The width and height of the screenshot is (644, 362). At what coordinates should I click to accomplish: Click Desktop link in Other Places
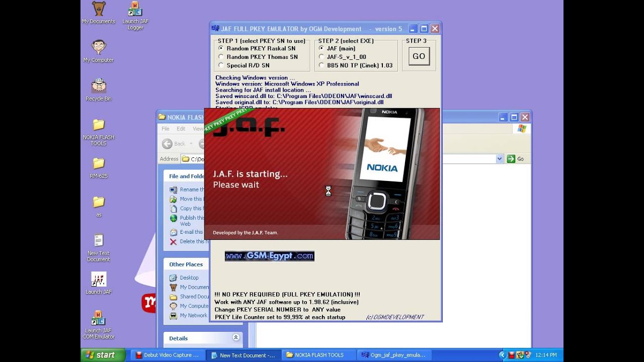tap(189, 278)
